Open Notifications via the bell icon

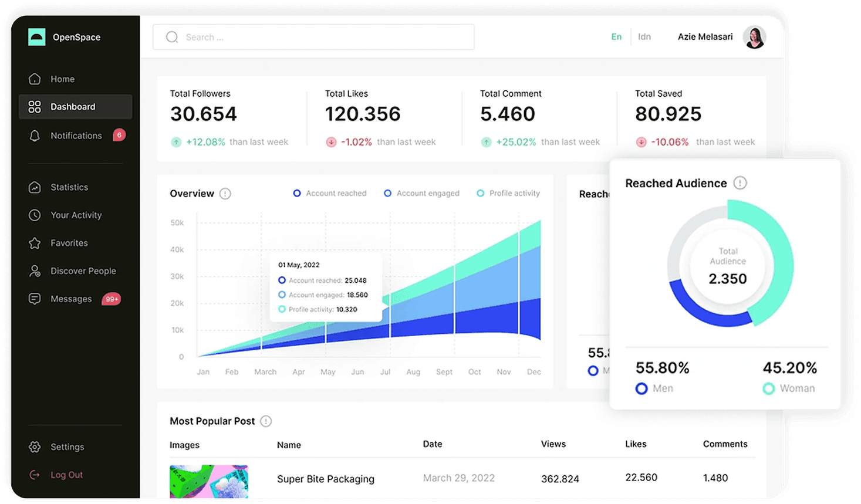(x=35, y=135)
